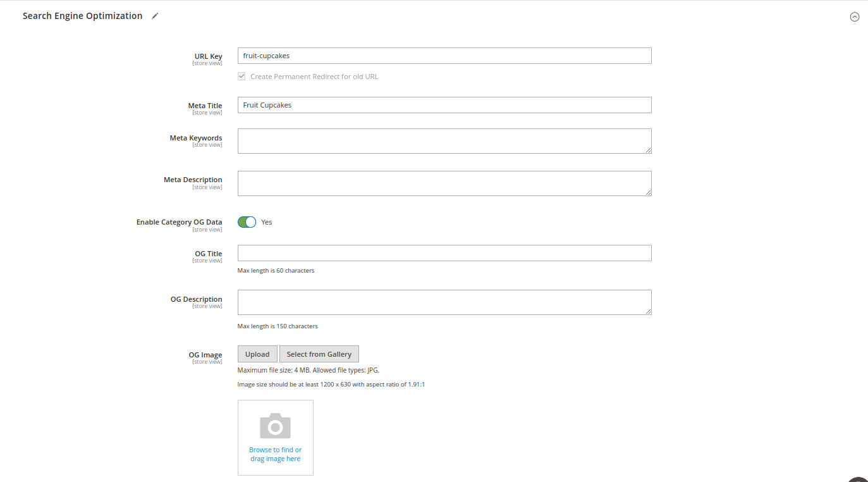Click the store view label under URL Key

click(207, 63)
